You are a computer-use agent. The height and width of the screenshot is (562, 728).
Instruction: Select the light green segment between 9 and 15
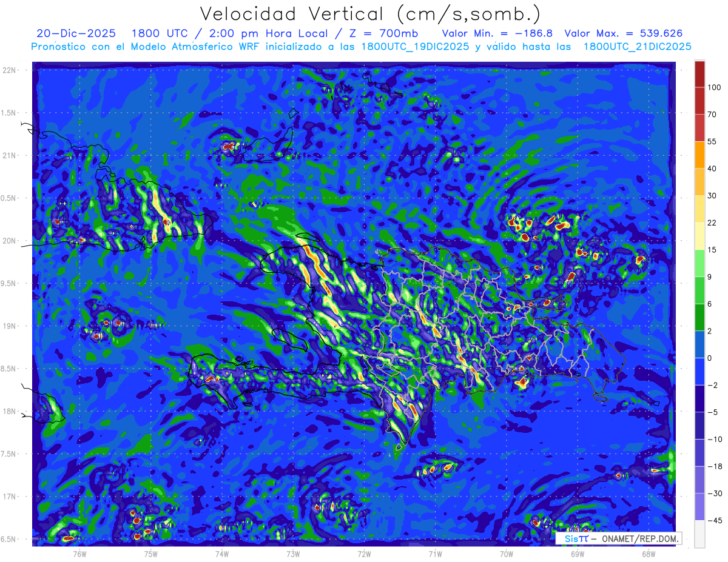point(699,263)
